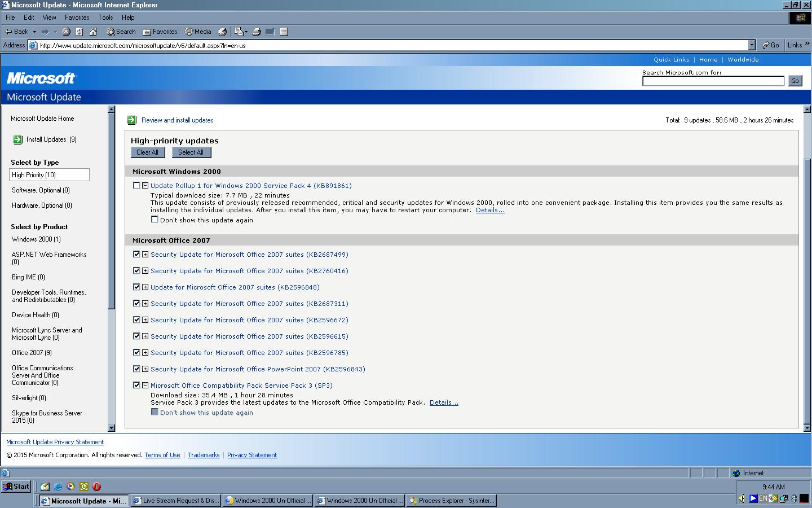
Task: Uncheck the Security Update KB2687311 checkbox
Action: click(136, 303)
